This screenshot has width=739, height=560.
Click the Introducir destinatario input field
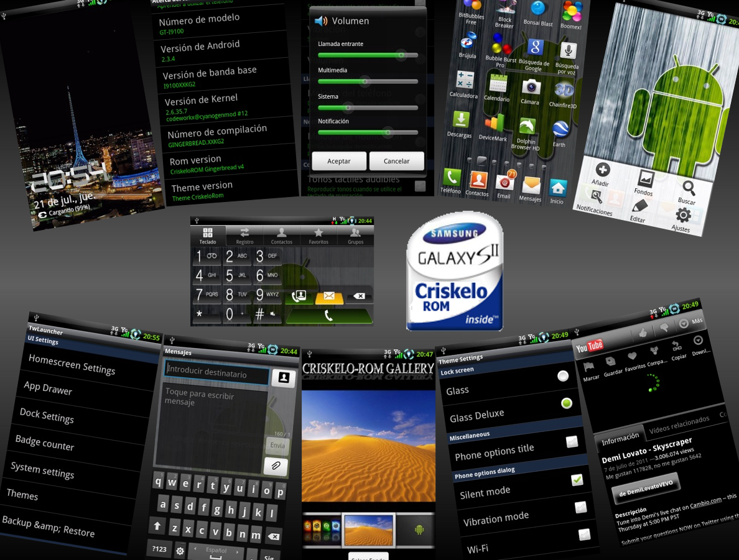click(x=216, y=374)
